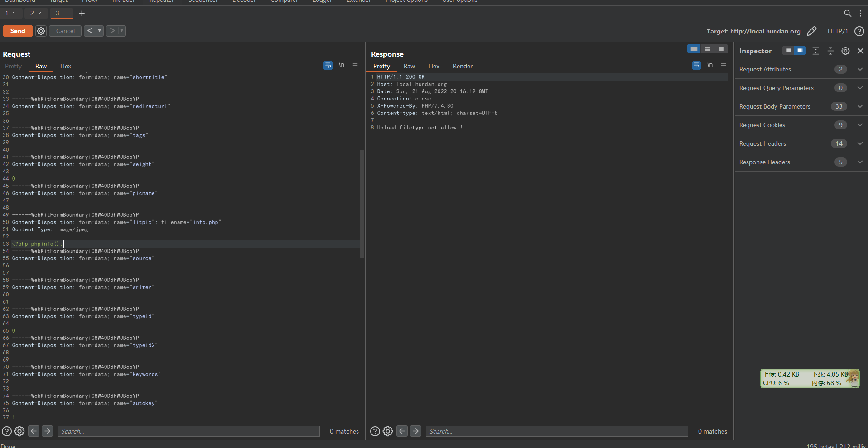Click the 'Upload filetype not allow' response line
Image resolution: width=868 pixels, height=448 pixels.
420,128
